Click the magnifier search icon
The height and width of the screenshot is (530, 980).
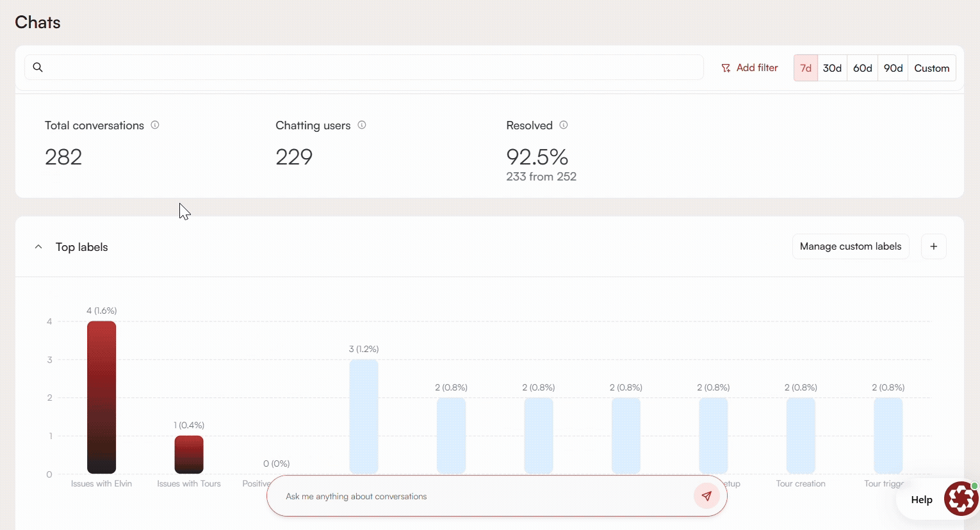(38, 67)
